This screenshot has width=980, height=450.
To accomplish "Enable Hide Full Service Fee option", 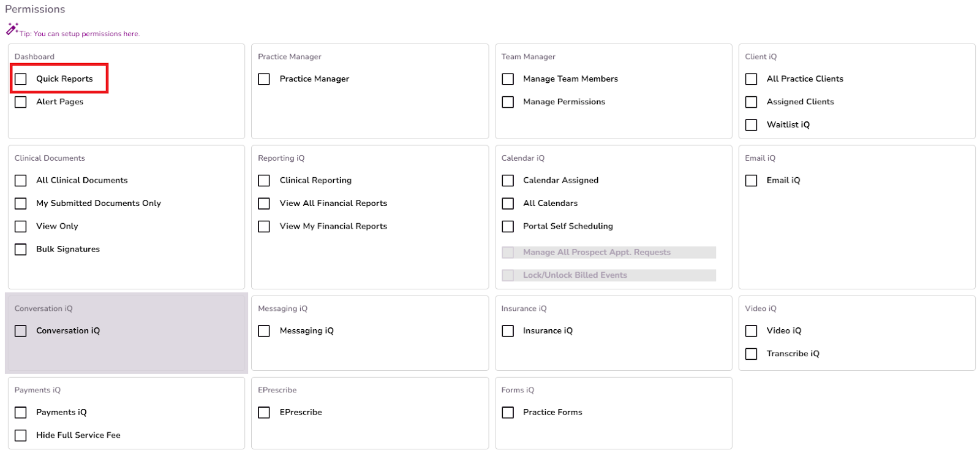I will point(21,435).
